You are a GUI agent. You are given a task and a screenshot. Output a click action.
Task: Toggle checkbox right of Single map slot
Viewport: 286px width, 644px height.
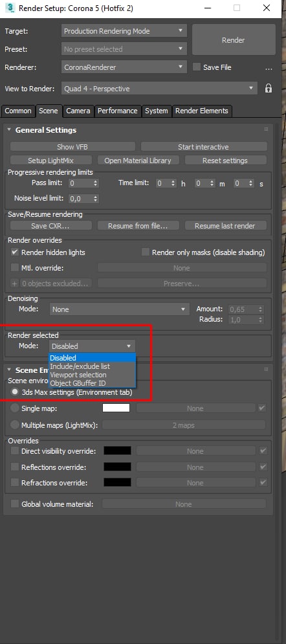(x=263, y=408)
